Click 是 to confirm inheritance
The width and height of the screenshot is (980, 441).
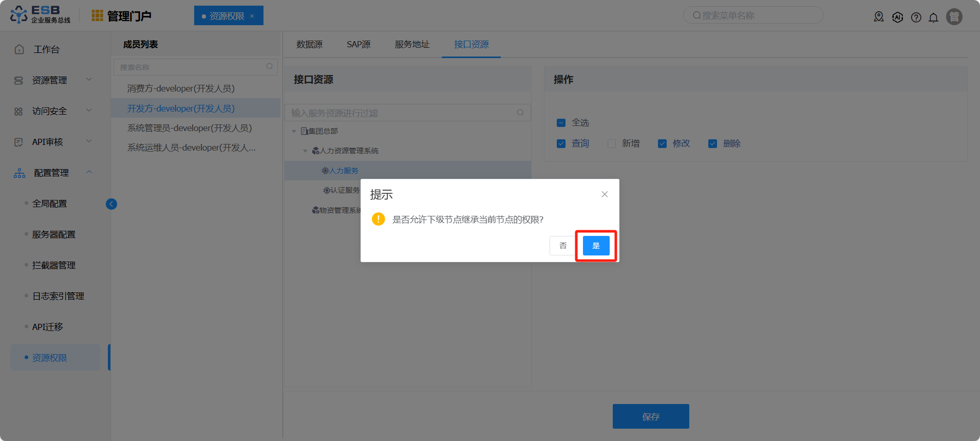[596, 246]
